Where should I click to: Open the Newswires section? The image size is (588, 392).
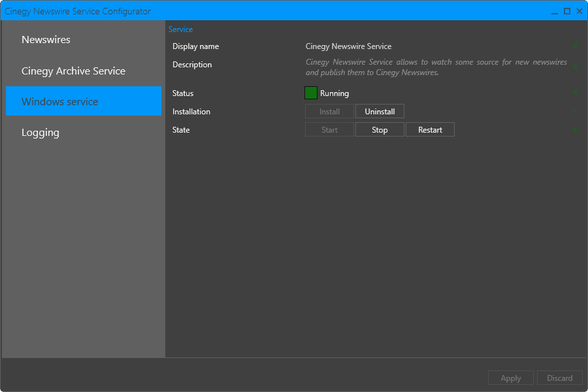click(84, 40)
